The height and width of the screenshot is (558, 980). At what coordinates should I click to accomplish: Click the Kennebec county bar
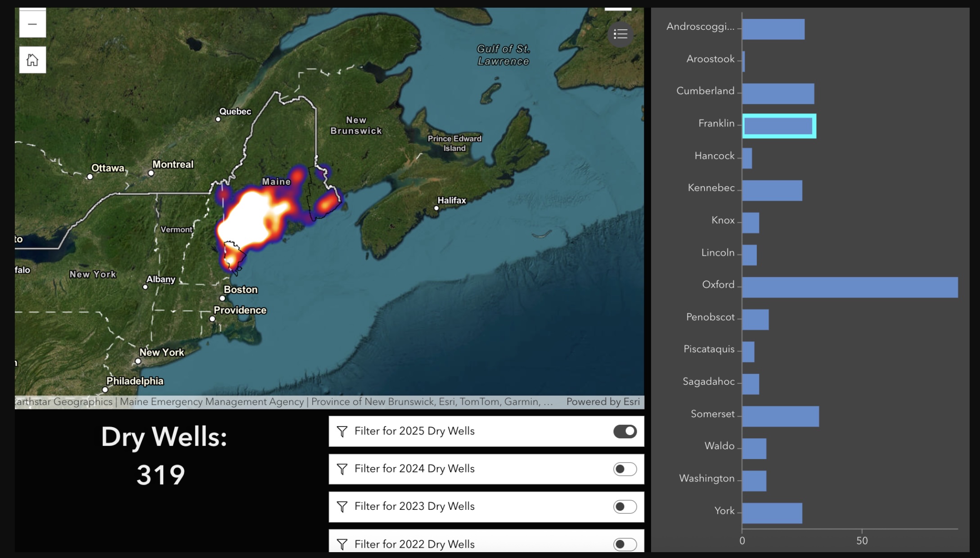(772, 190)
